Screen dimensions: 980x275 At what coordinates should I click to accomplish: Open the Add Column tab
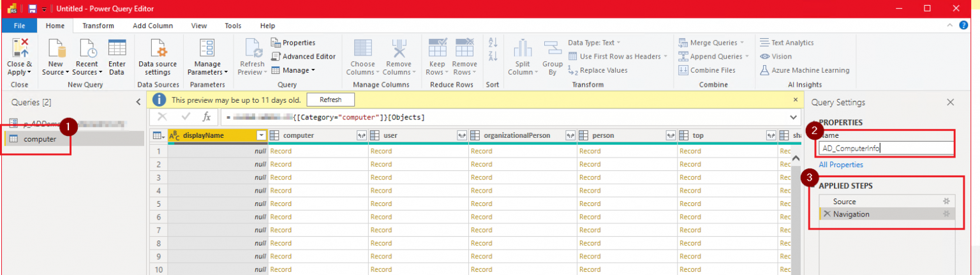152,26
